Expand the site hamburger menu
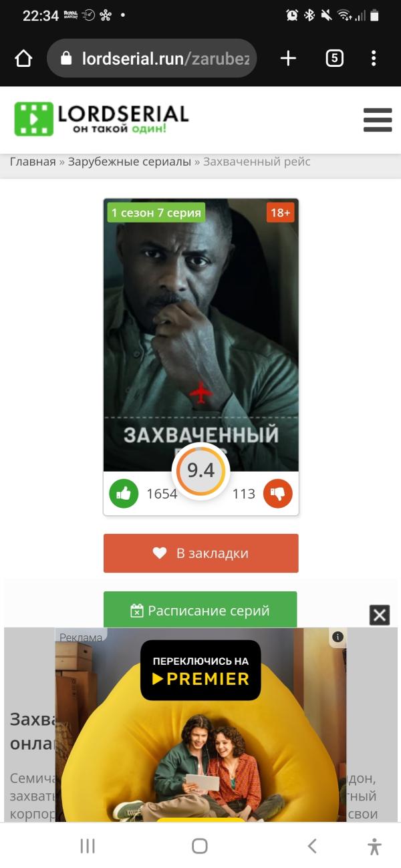 [378, 120]
